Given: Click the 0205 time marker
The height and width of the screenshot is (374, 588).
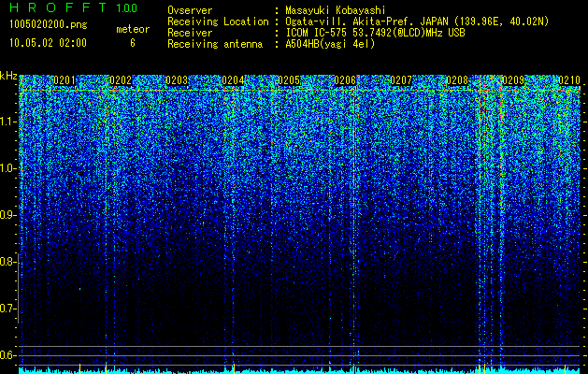Looking at the screenshot, I should (x=289, y=80).
